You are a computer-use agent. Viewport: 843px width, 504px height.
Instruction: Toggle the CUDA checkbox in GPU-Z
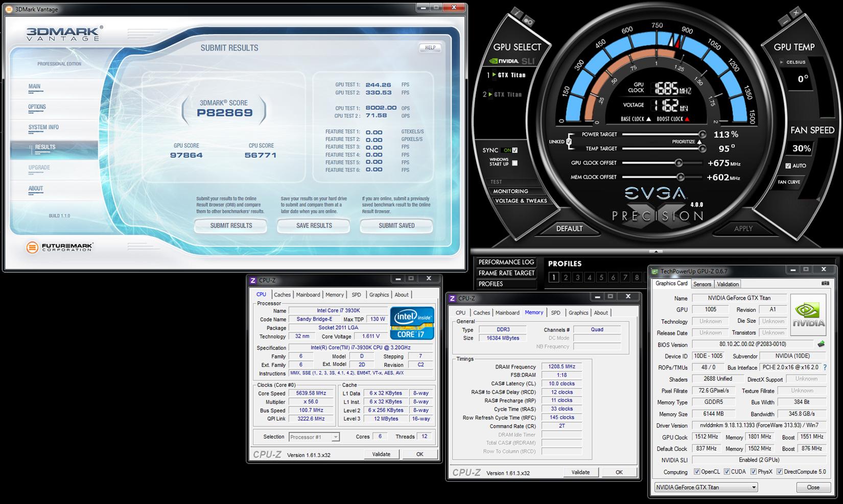[x=727, y=472]
